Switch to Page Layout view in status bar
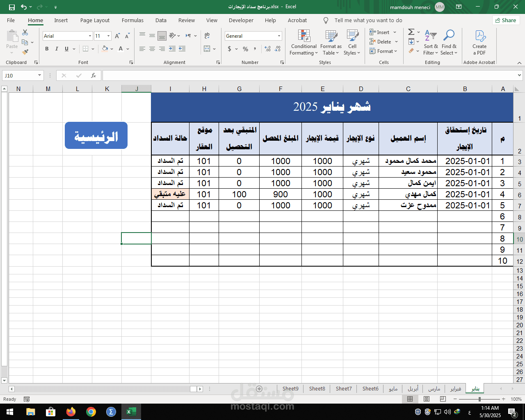Screen dimensions: 525x420 pyautogui.click(x=427, y=399)
